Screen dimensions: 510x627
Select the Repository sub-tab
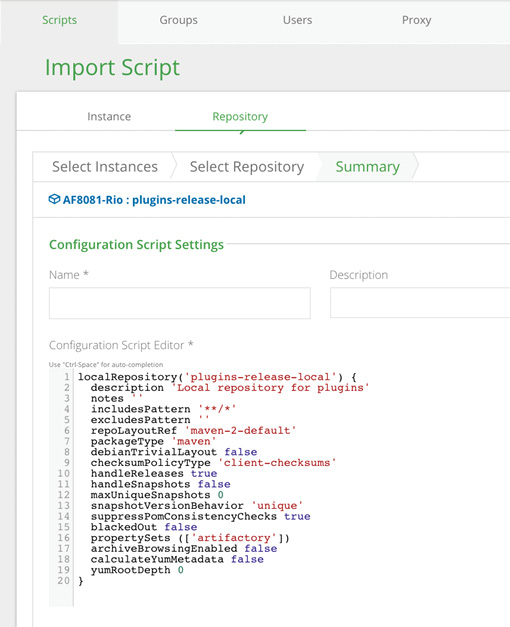240,116
